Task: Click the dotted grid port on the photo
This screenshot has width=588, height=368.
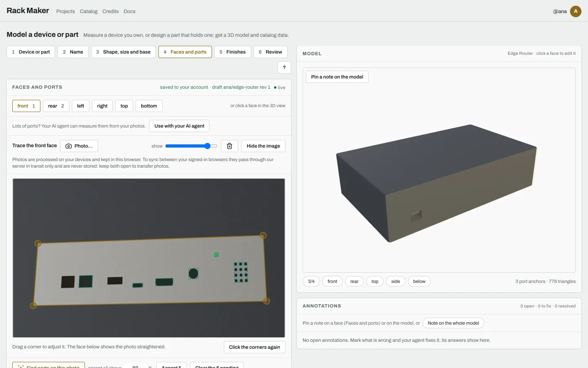Action: [241, 272]
